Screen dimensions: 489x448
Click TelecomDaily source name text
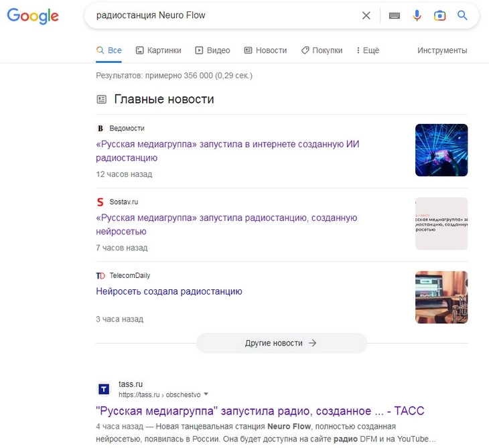coord(130,276)
